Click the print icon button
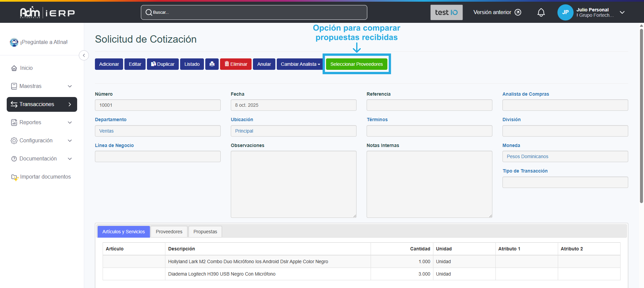The image size is (644, 288). 212,64
